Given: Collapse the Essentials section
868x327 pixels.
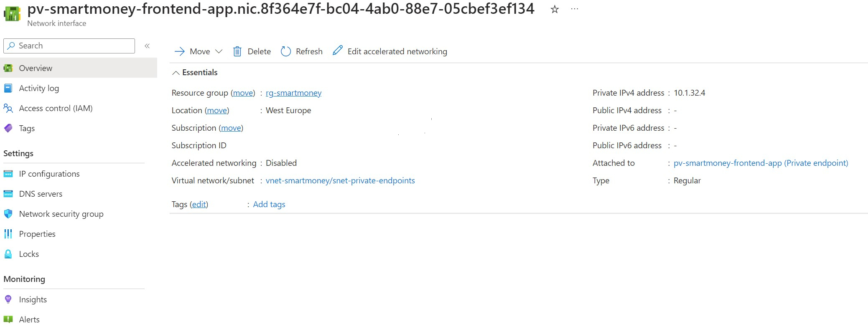Looking at the screenshot, I should [176, 73].
